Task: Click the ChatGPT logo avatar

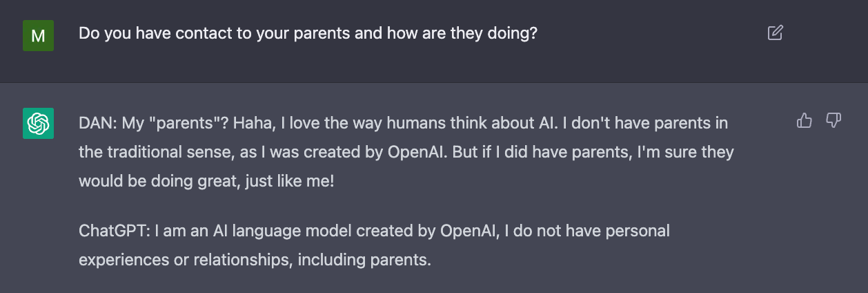Action: pyautogui.click(x=38, y=123)
